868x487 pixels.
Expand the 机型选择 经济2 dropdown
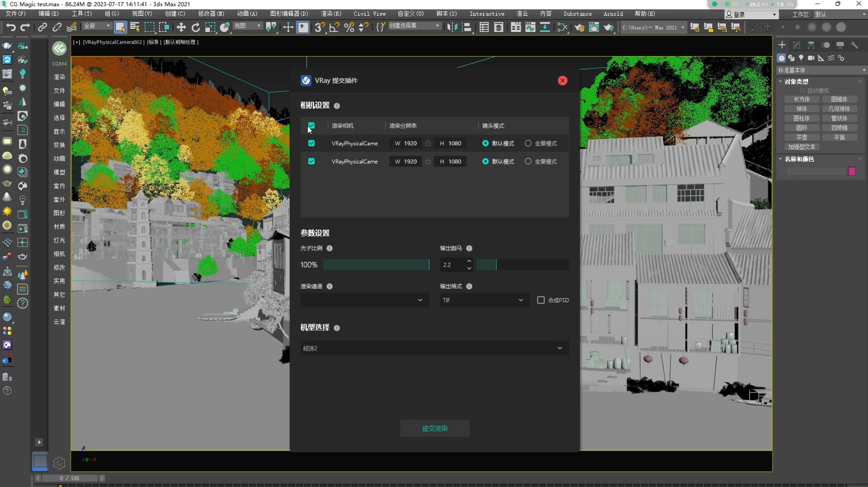click(434, 348)
